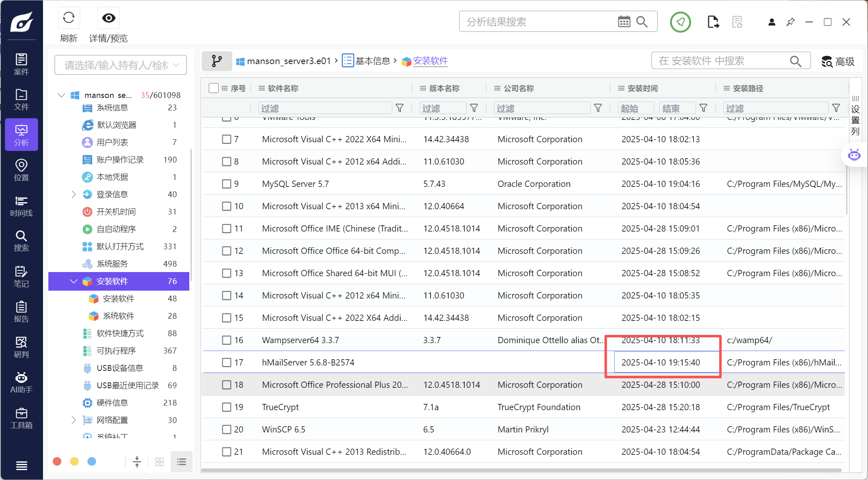The image size is (868, 480).
Task: Tick the checkbox for the TrueCrypt row
Action: tap(227, 407)
